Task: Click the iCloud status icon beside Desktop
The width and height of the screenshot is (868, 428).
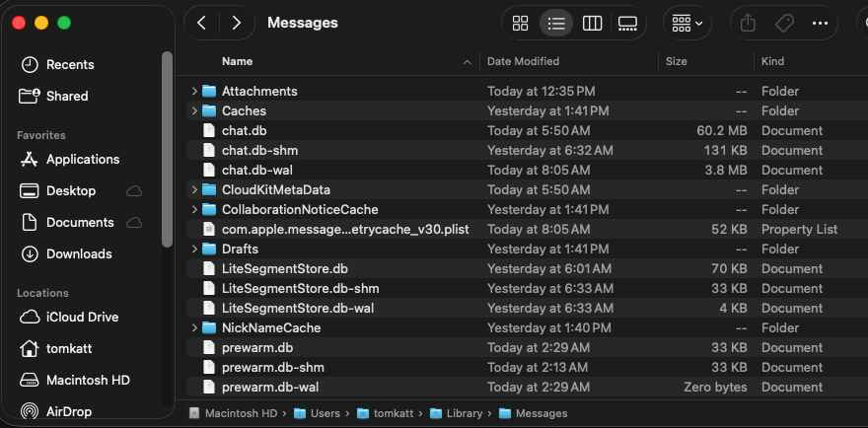Action: coord(134,191)
